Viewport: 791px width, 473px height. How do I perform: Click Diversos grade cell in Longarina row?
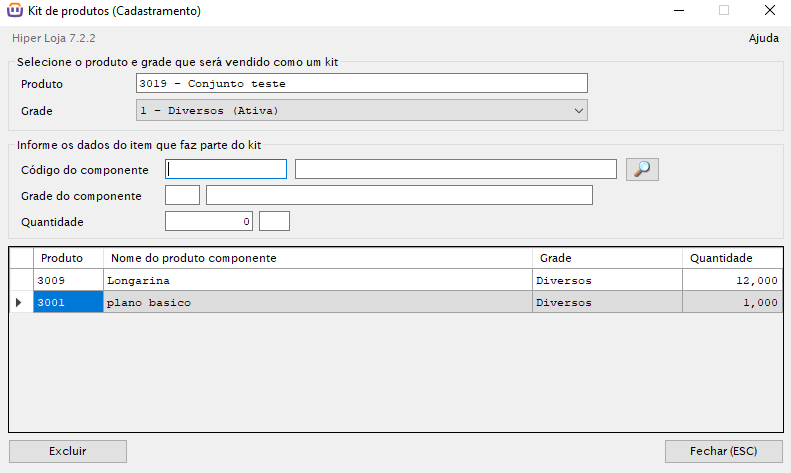point(607,280)
